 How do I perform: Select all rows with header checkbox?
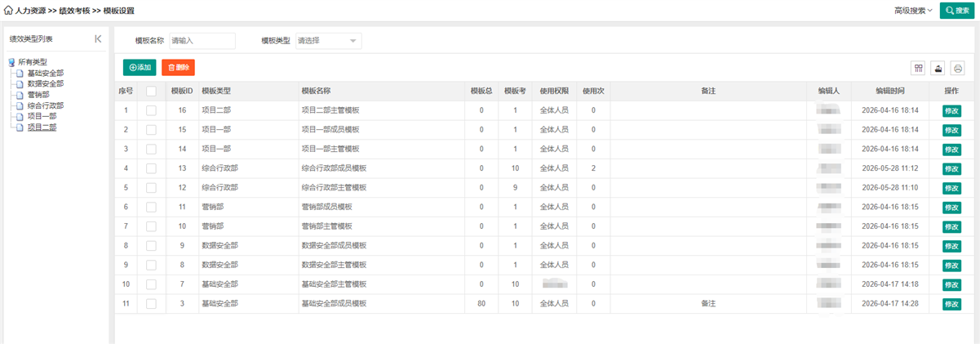tap(151, 91)
